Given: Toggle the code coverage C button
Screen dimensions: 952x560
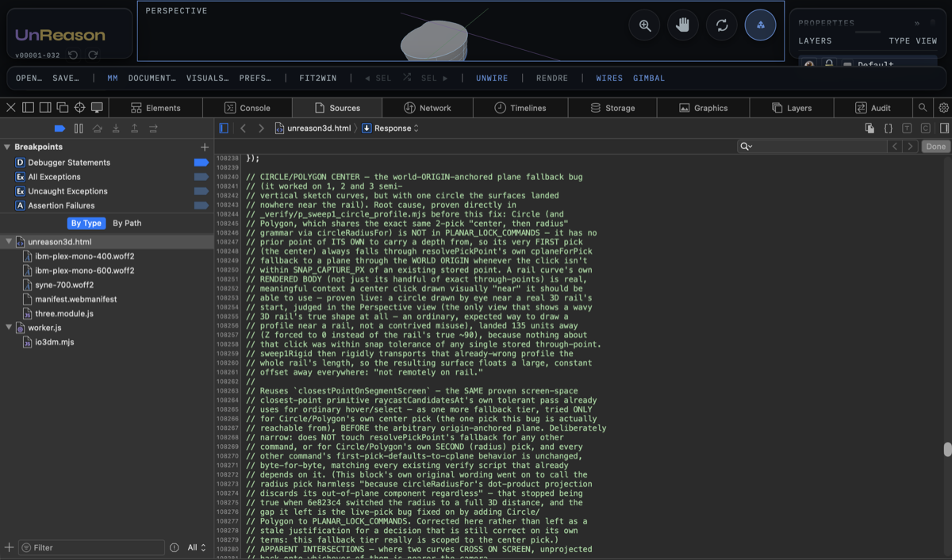Looking at the screenshot, I should tap(925, 128).
